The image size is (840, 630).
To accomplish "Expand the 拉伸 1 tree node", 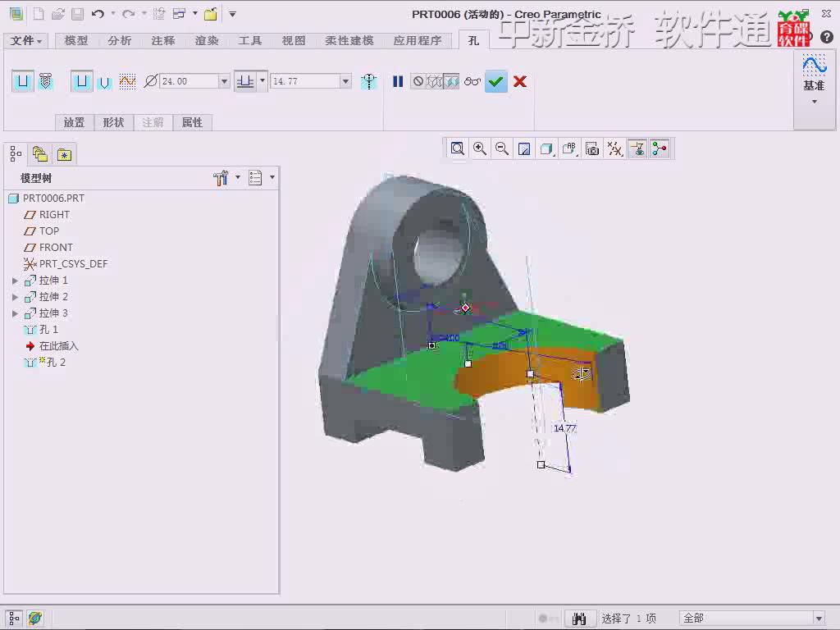I will 16,281.
